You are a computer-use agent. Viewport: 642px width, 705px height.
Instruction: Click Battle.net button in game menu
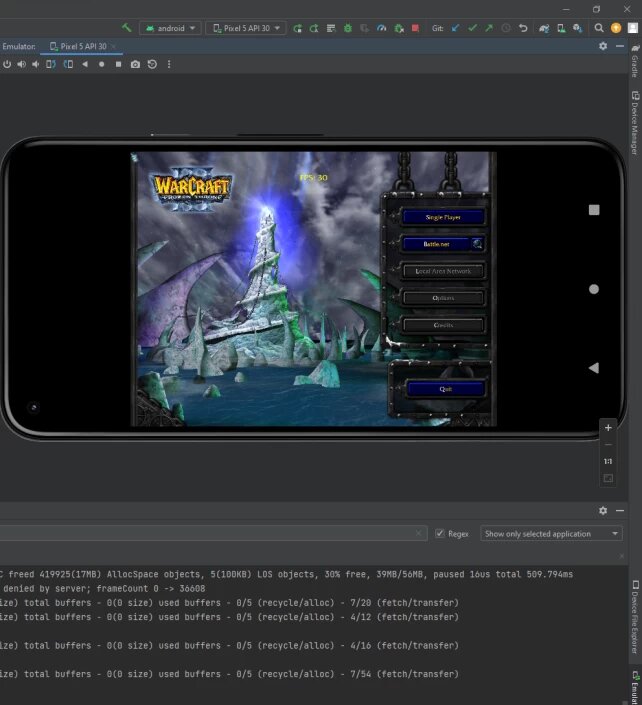coord(437,244)
